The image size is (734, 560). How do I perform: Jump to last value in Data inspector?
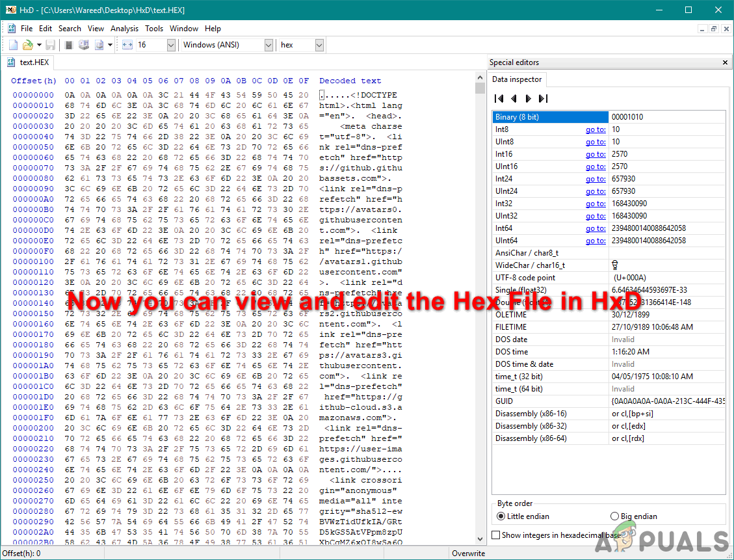pyautogui.click(x=543, y=98)
